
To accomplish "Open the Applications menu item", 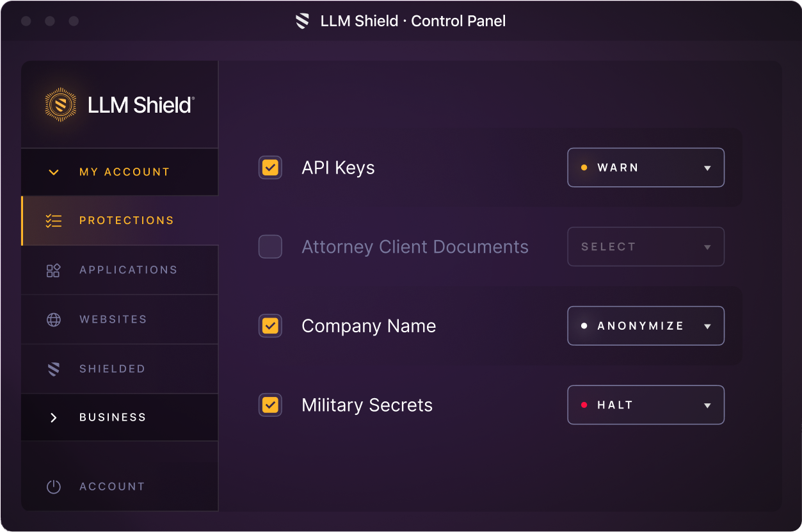I will point(128,270).
